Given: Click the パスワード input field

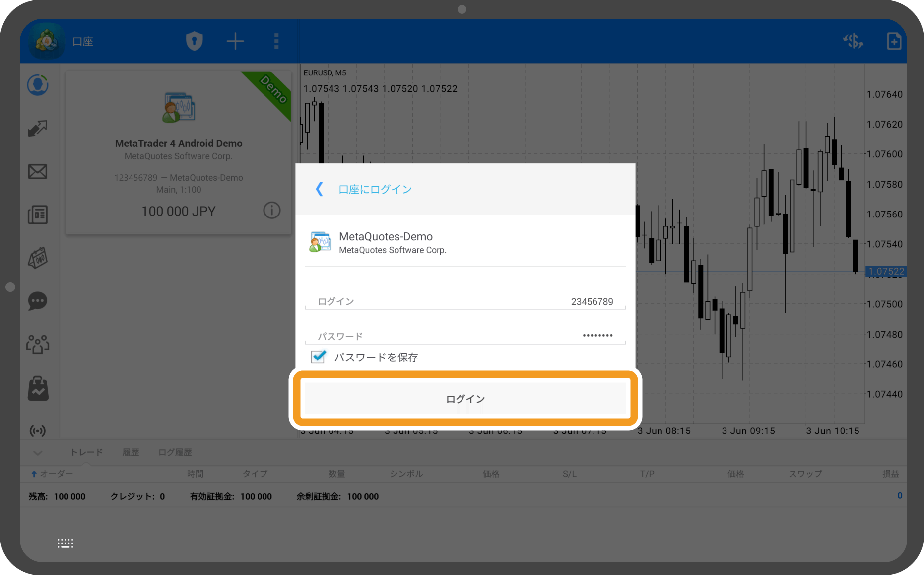Looking at the screenshot, I should click(x=465, y=336).
